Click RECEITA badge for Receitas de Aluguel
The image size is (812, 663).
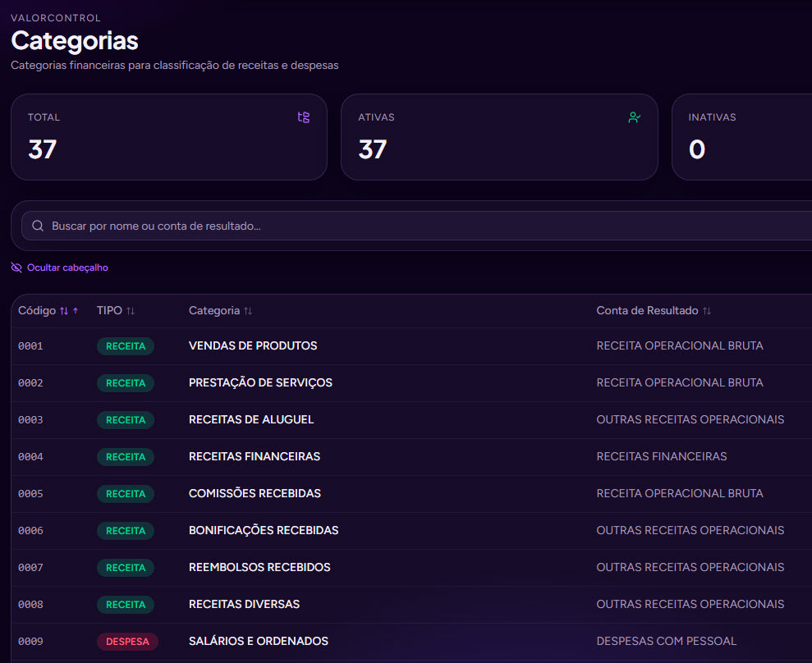[126, 420]
